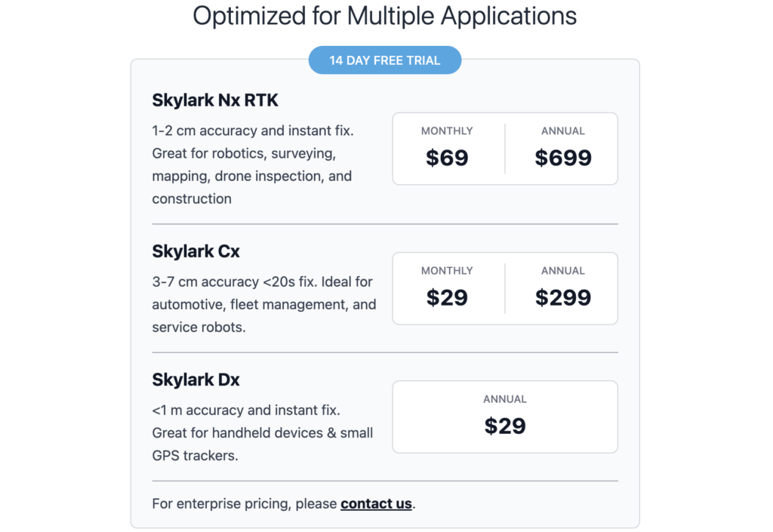Click the Skylark Dx heading

[x=196, y=380]
